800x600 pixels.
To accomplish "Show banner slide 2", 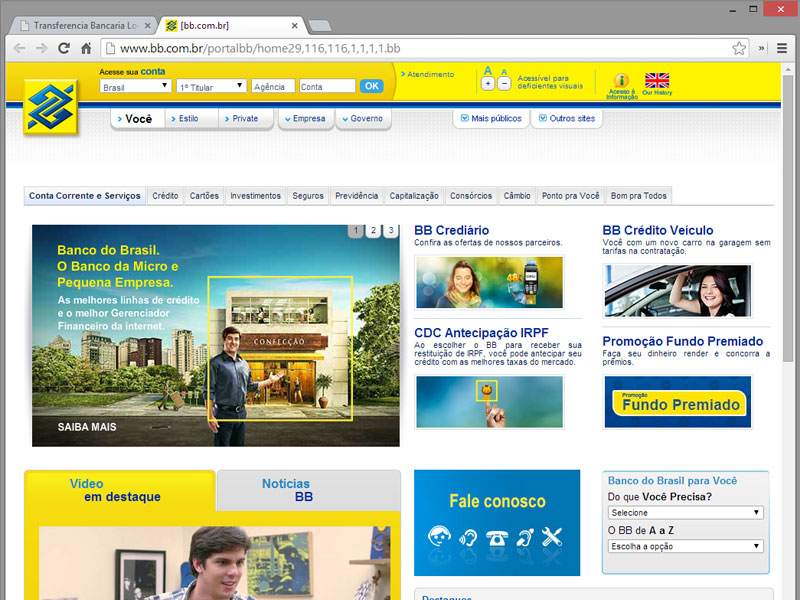I will pyautogui.click(x=373, y=231).
